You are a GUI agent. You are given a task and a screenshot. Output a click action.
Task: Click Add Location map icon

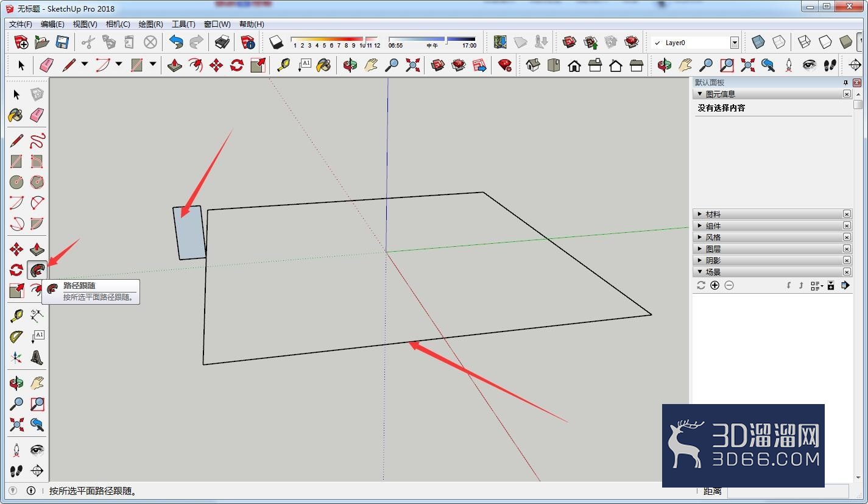tap(500, 42)
